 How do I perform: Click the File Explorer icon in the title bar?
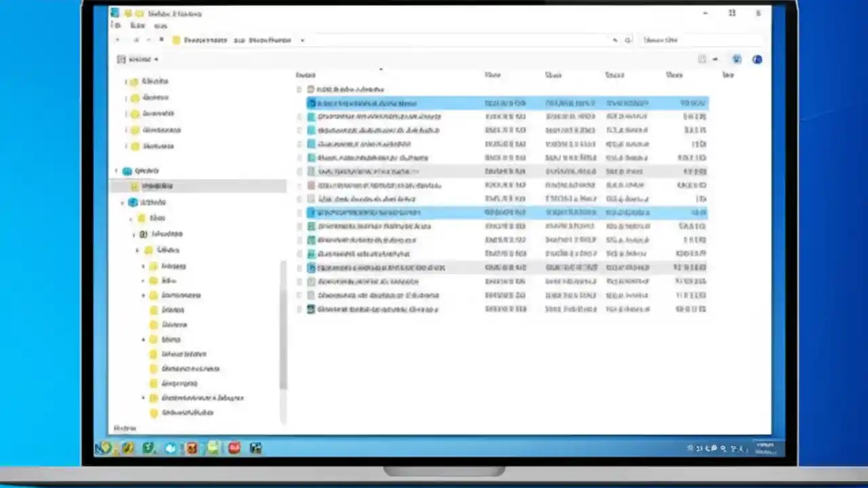pyautogui.click(x=115, y=14)
